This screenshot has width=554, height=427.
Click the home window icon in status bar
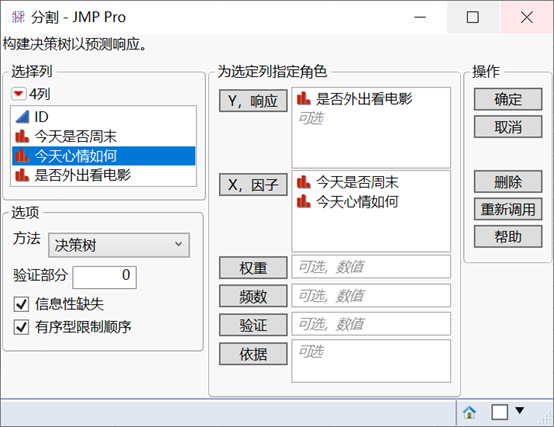coord(469,412)
